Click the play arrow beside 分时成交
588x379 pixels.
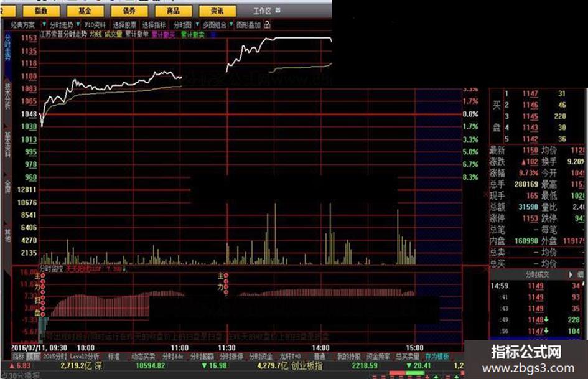[x=571, y=274]
